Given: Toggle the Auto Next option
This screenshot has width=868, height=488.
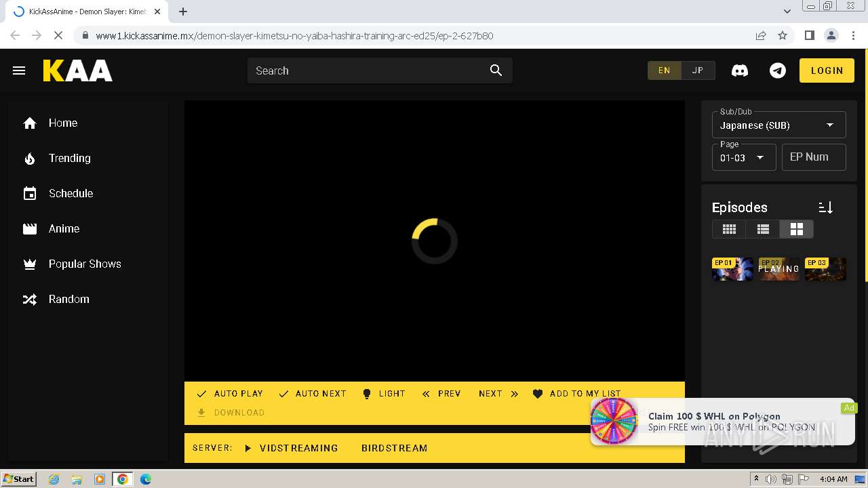Looking at the screenshot, I should (313, 394).
